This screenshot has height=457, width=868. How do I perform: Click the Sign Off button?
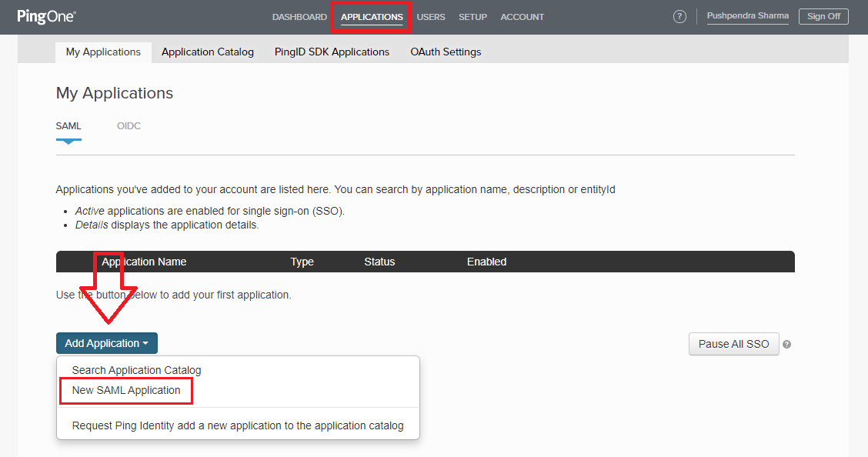823,15
